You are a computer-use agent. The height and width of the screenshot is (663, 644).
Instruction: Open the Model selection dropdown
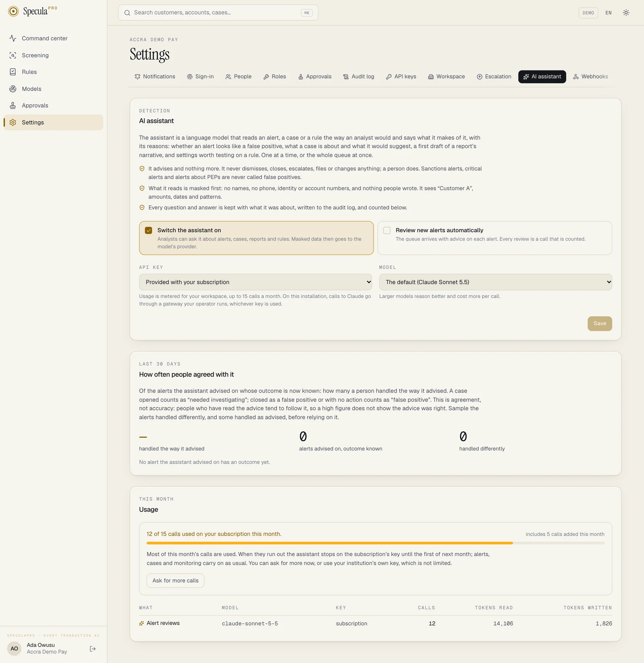pyautogui.click(x=495, y=282)
